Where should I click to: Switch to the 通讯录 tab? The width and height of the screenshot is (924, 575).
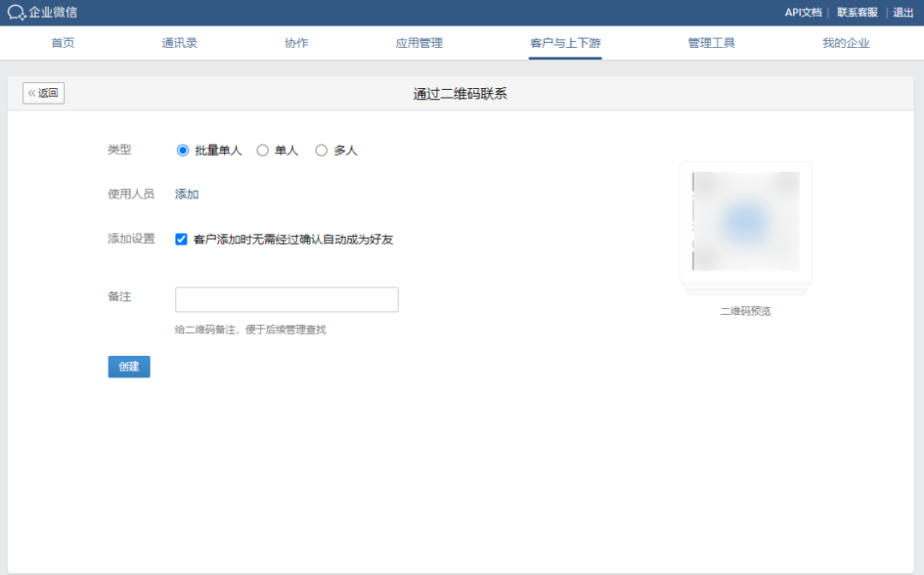tap(180, 43)
